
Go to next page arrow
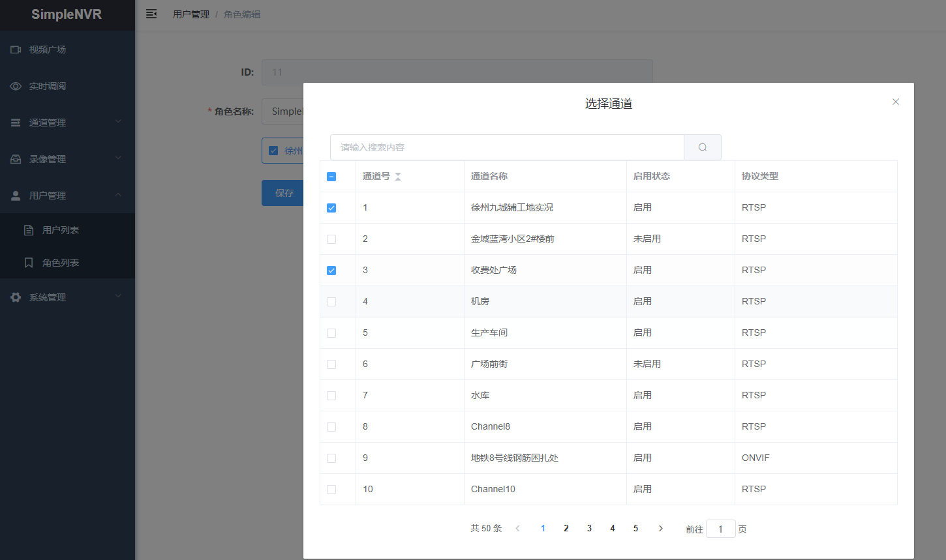tap(661, 529)
